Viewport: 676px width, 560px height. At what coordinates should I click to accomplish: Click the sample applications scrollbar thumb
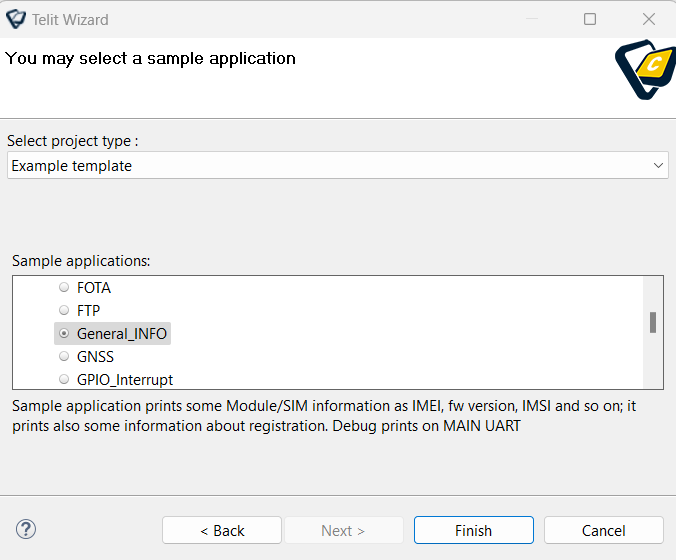click(x=653, y=322)
